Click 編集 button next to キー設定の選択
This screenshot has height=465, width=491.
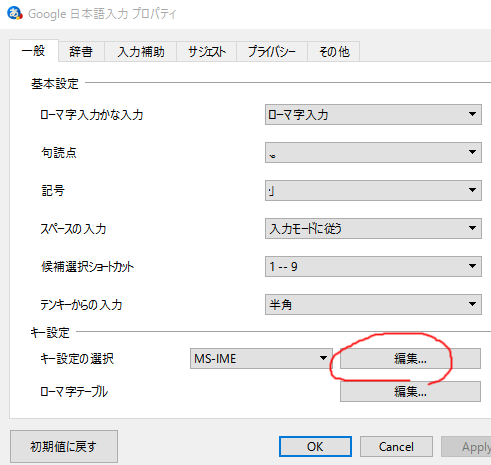pos(410,359)
